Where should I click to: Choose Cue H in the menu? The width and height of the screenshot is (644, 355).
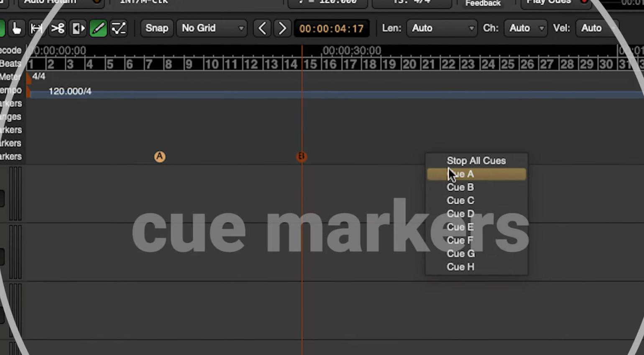click(476, 267)
